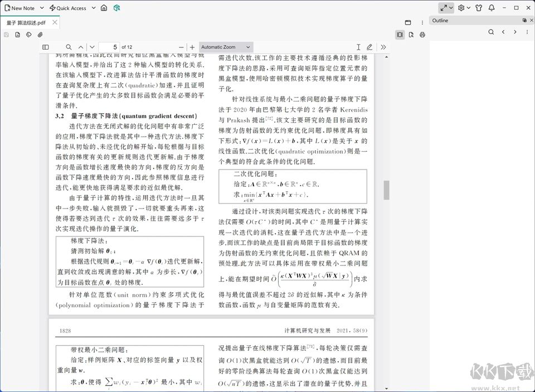Click the tags icon

(x=29, y=35)
